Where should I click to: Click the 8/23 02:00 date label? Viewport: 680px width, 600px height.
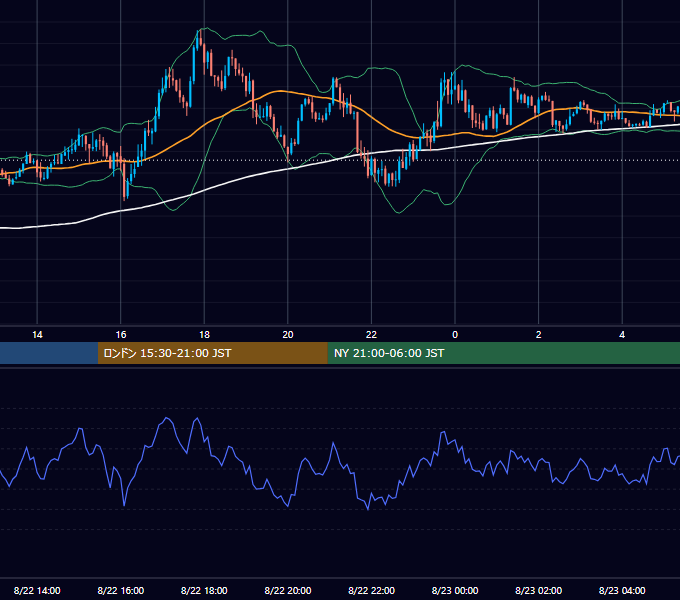pyautogui.click(x=539, y=590)
